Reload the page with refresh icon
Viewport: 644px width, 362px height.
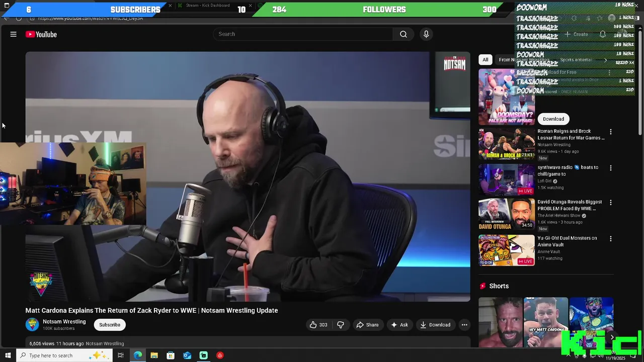point(19,18)
